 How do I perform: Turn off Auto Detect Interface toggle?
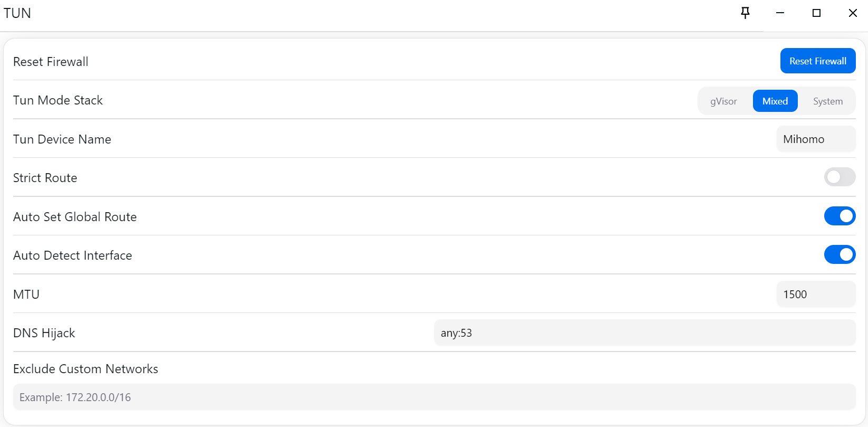tap(840, 255)
